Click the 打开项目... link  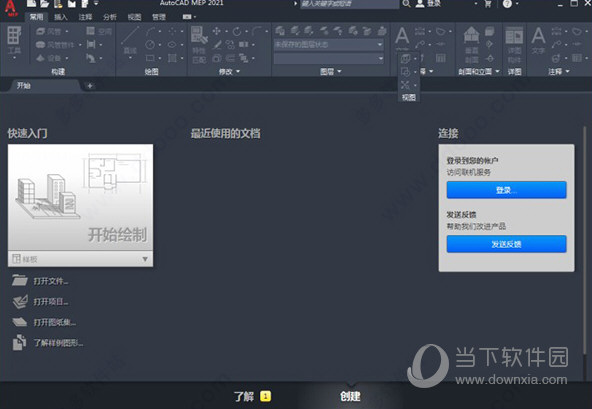[51, 302]
